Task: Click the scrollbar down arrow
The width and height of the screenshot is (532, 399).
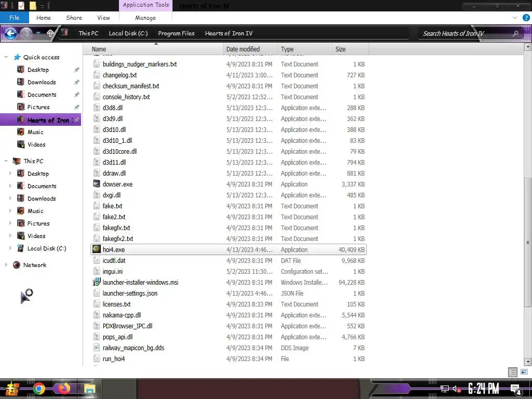Action: click(x=528, y=362)
